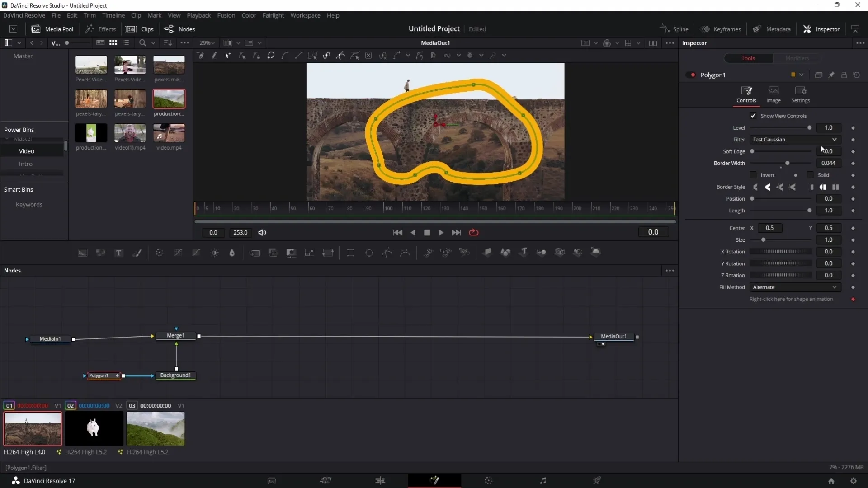Toggle keyframe diamond for Level

click(x=853, y=128)
